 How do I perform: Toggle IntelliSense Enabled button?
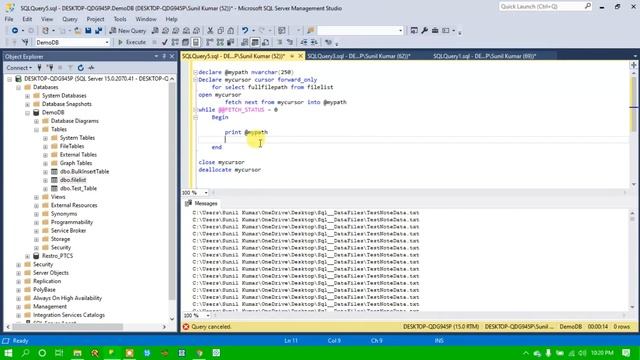pos(196,42)
